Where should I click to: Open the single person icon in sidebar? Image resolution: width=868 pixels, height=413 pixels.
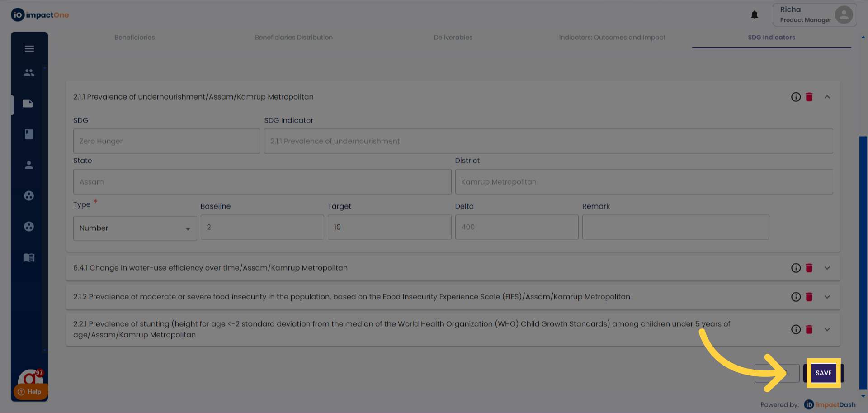click(x=29, y=165)
